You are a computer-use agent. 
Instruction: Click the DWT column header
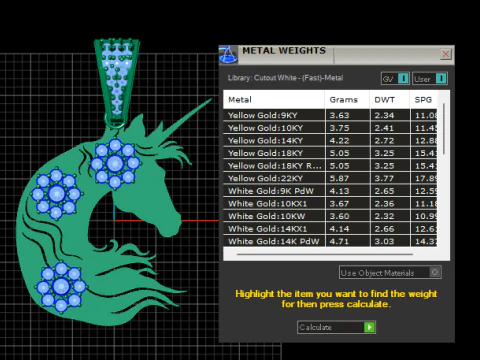(390, 100)
